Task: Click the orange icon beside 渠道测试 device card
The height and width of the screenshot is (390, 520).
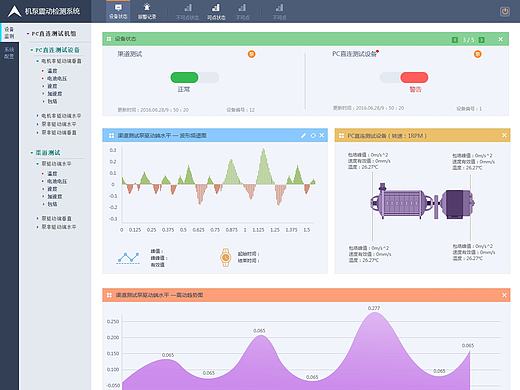Action: point(252,54)
